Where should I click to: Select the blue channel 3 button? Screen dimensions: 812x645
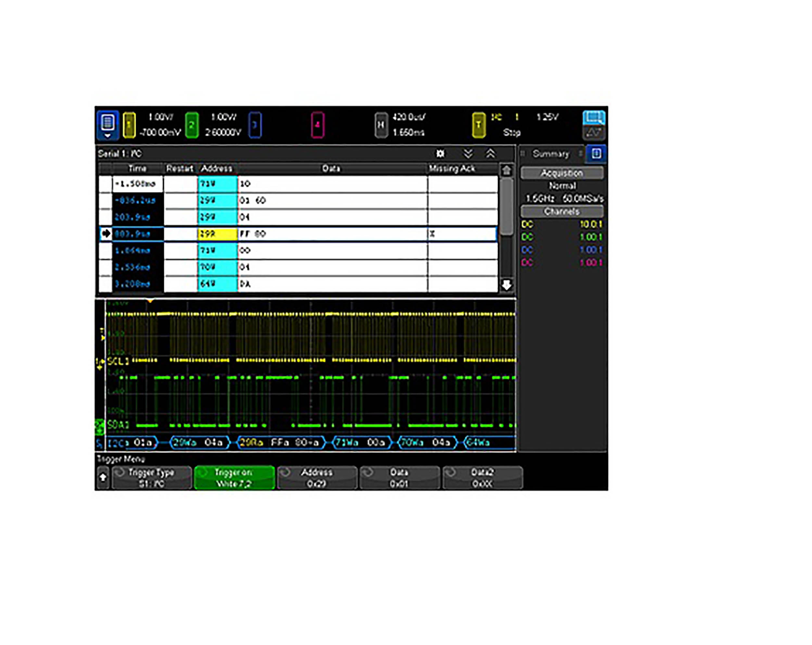(x=255, y=125)
